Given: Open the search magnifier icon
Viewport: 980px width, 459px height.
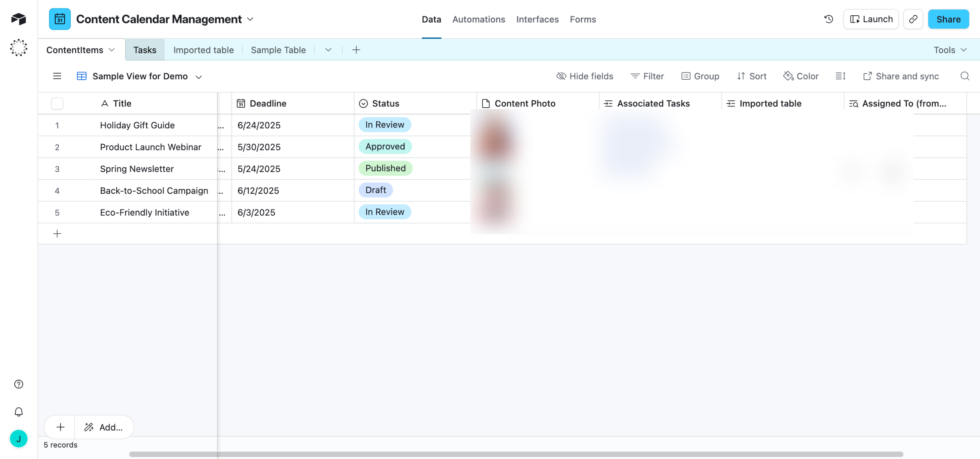Looking at the screenshot, I should 965,76.
